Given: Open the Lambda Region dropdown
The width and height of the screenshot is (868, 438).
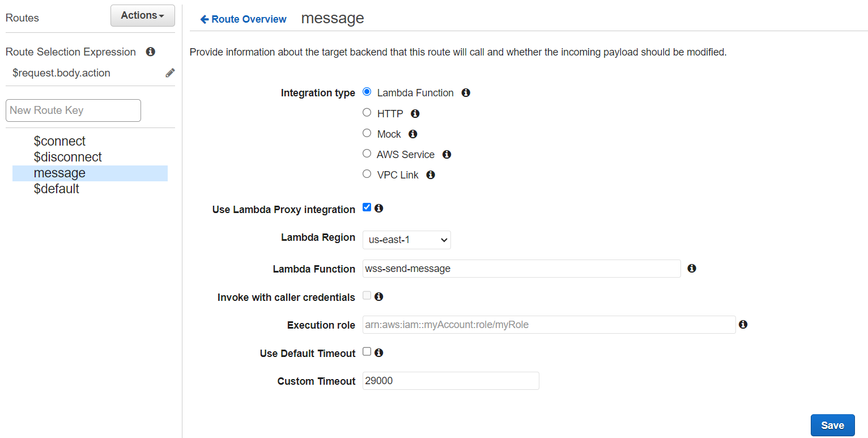Looking at the screenshot, I should [x=406, y=240].
